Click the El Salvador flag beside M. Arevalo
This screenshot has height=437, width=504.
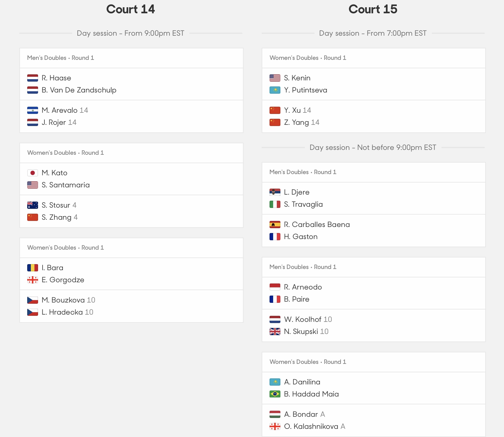point(33,110)
